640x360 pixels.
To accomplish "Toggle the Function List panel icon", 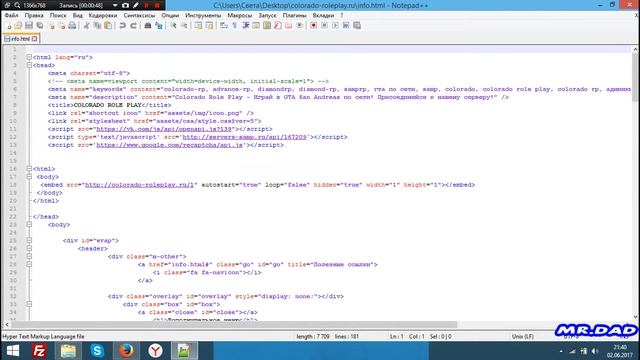I will coord(278,26).
